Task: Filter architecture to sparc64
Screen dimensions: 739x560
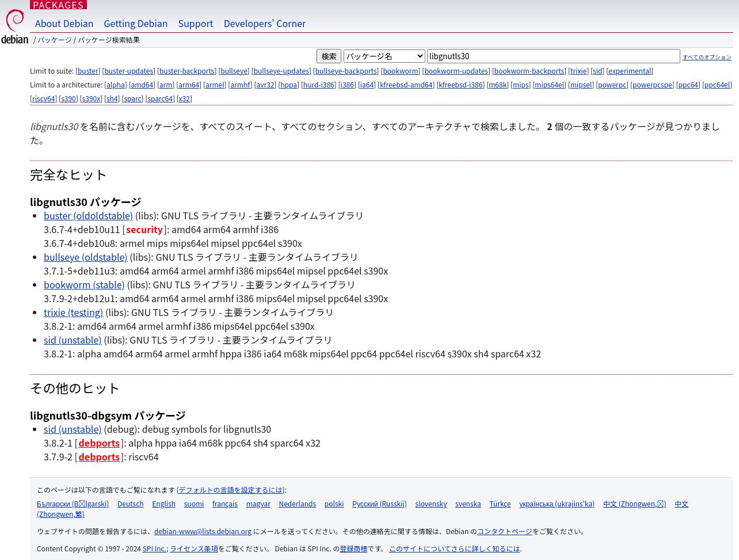Action: pos(160,98)
